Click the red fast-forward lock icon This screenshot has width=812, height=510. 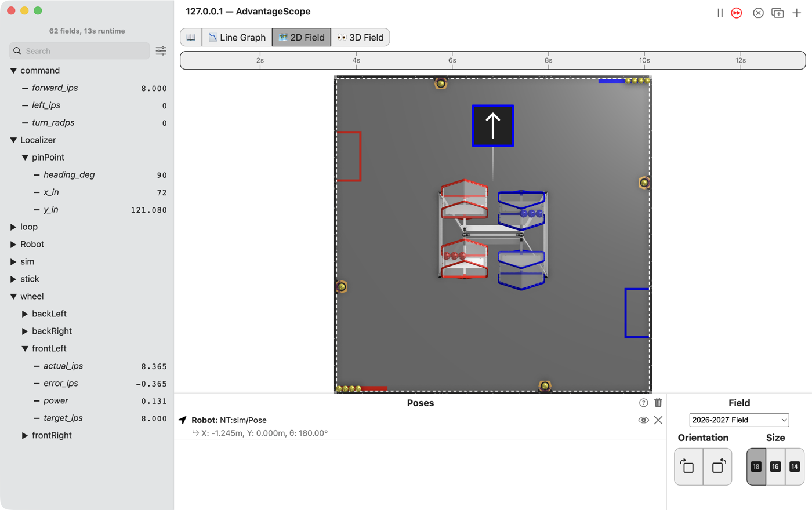[x=737, y=13]
